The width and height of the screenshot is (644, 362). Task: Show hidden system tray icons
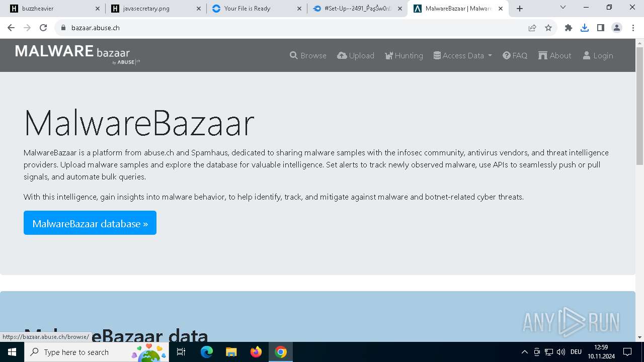[x=524, y=352]
